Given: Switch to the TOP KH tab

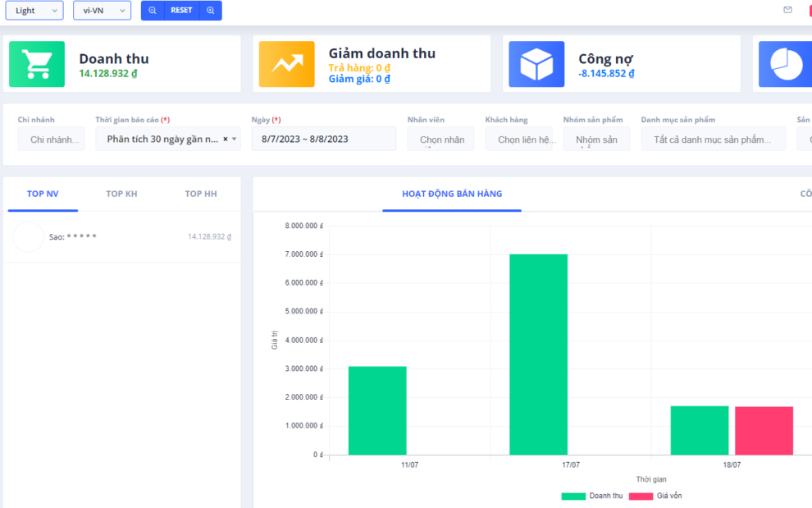Looking at the screenshot, I should [x=121, y=194].
